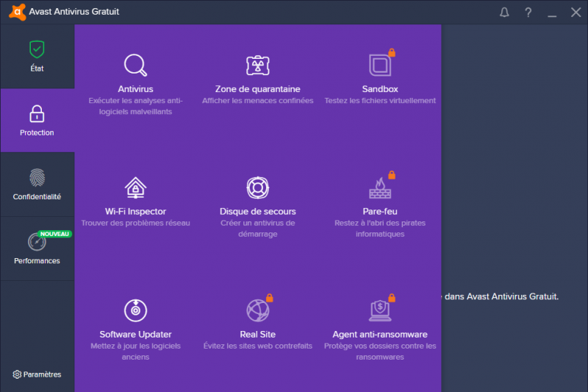Click the Antivirus title text
Viewport: 588px width, 392px height.
click(135, 89)
